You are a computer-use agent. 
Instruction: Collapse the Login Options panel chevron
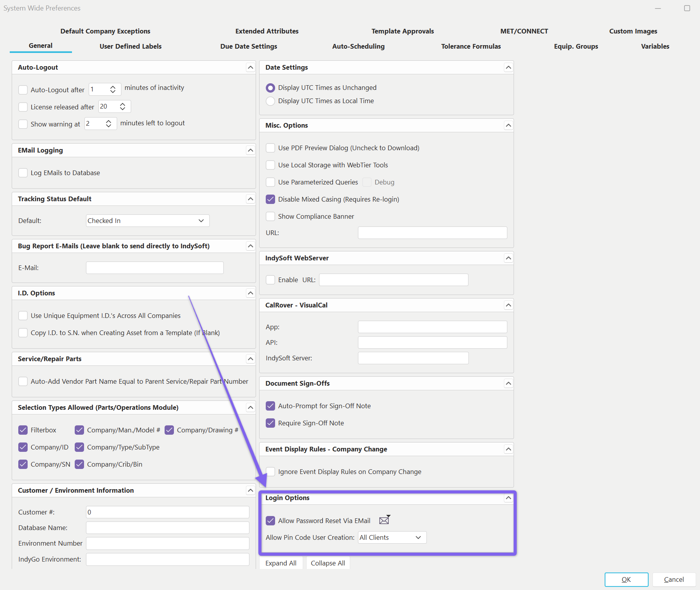coord(508,498)
